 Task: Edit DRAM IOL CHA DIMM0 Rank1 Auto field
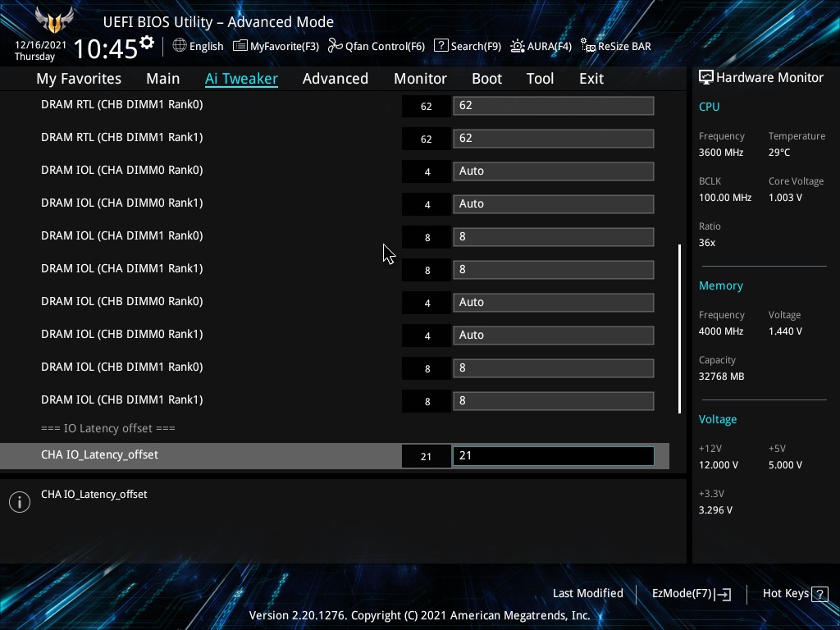[x=554, y=204]
